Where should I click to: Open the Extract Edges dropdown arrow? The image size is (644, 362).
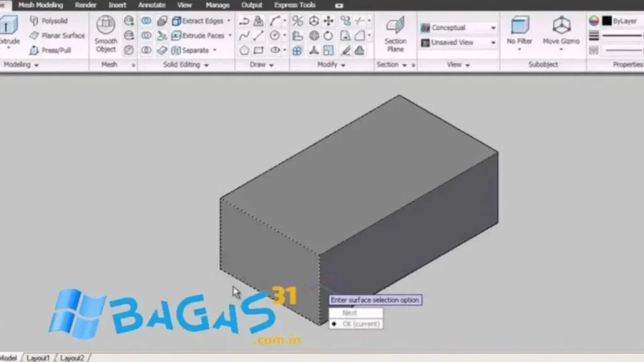(x=229, y=21)
